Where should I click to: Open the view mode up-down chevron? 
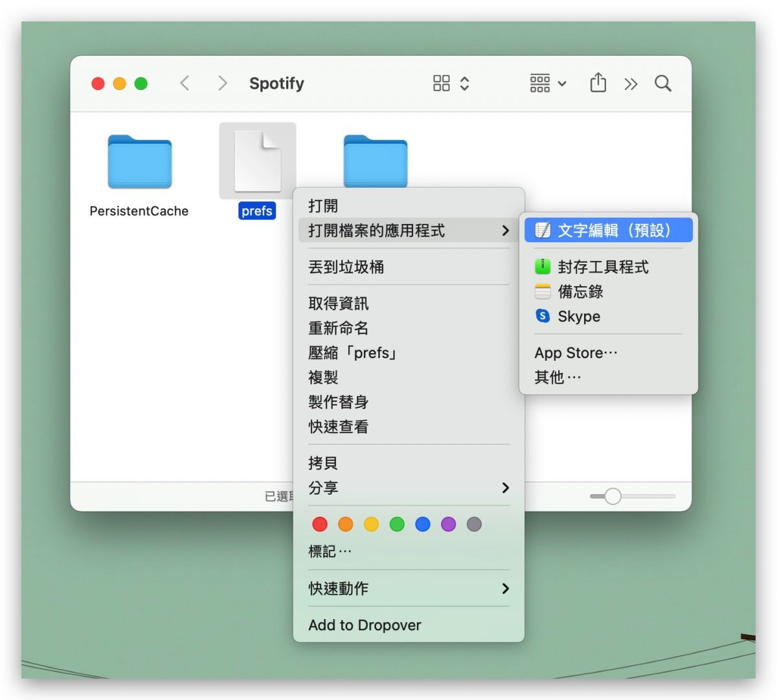click(x=464, y=83)
